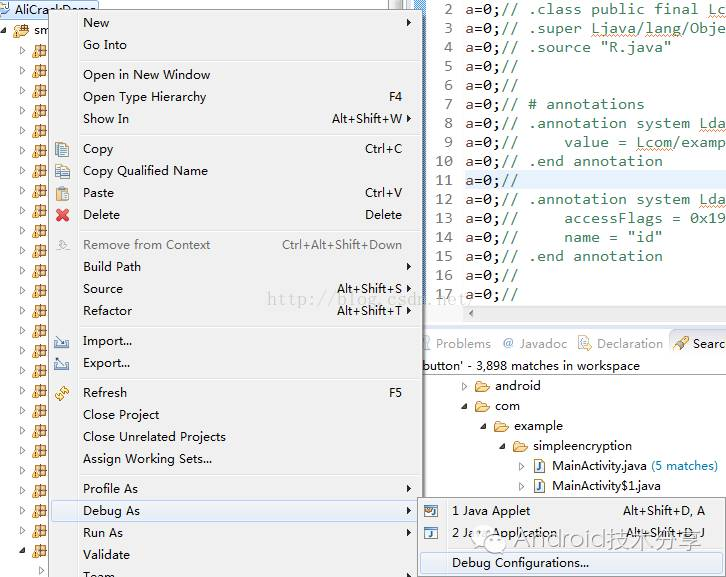
Task: Choose Close Project
Action: pos(237,415)
